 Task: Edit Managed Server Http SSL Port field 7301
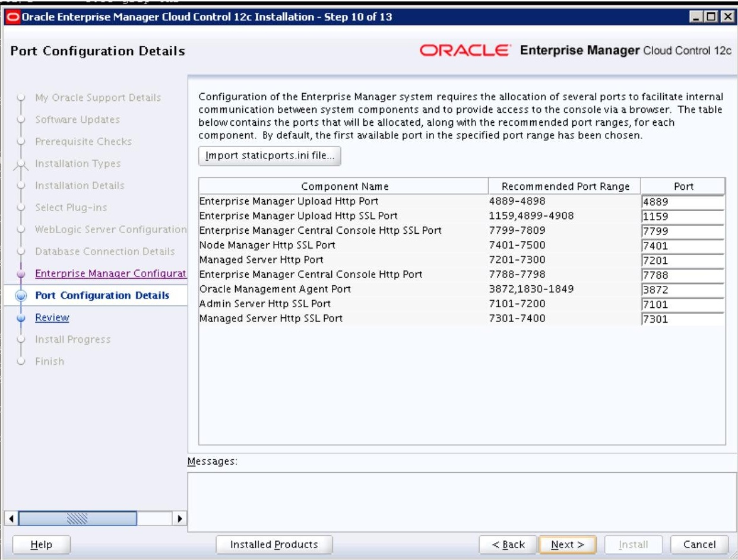(683, 320)
